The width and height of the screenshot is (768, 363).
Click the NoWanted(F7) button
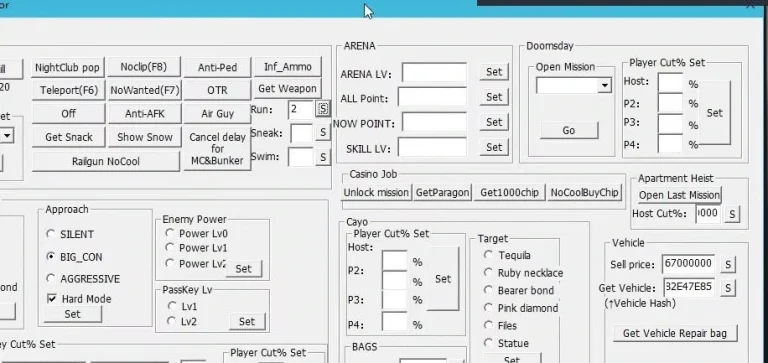(x=145, y=90)
